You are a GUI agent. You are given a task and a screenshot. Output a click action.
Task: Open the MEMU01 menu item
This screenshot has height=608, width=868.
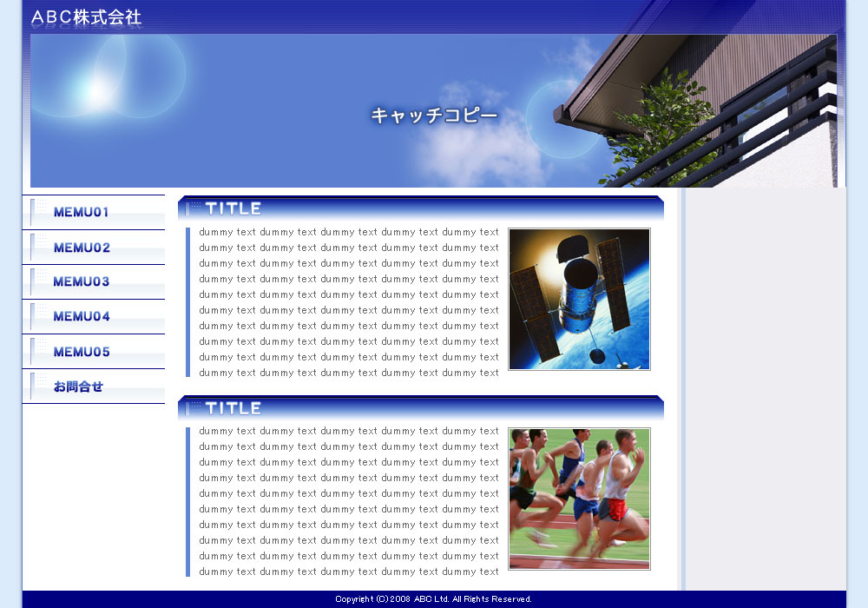(94, 212)
